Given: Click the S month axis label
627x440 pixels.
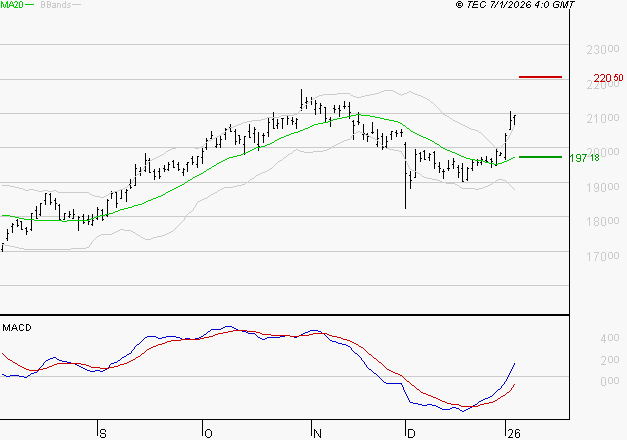Looking at the screenshot, I should 103,434.
